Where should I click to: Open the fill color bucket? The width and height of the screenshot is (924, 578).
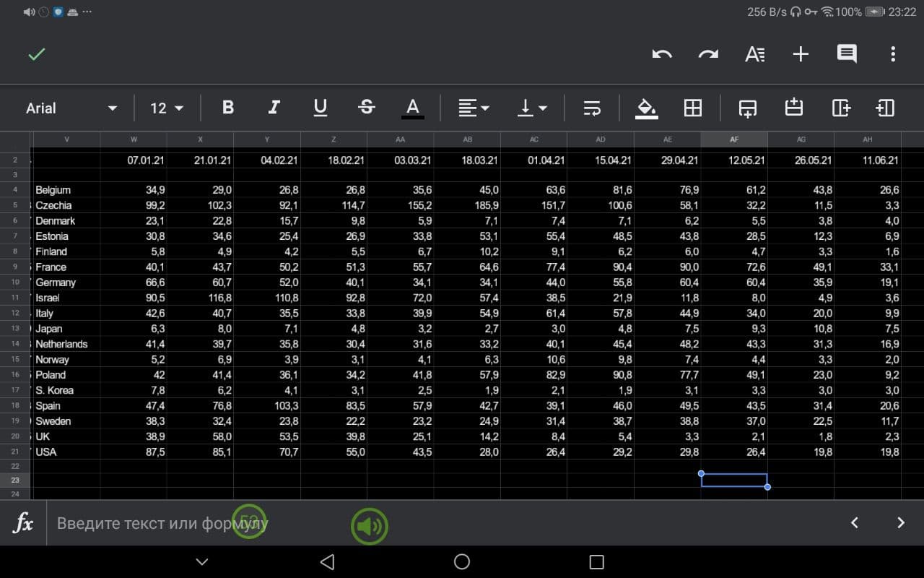[646, 108]
